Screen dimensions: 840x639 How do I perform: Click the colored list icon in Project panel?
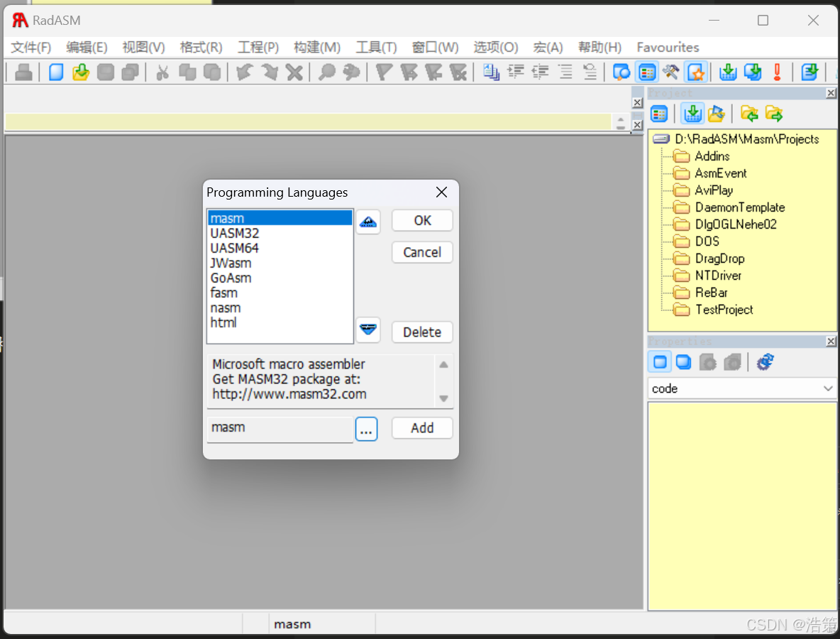click(659, 114)
